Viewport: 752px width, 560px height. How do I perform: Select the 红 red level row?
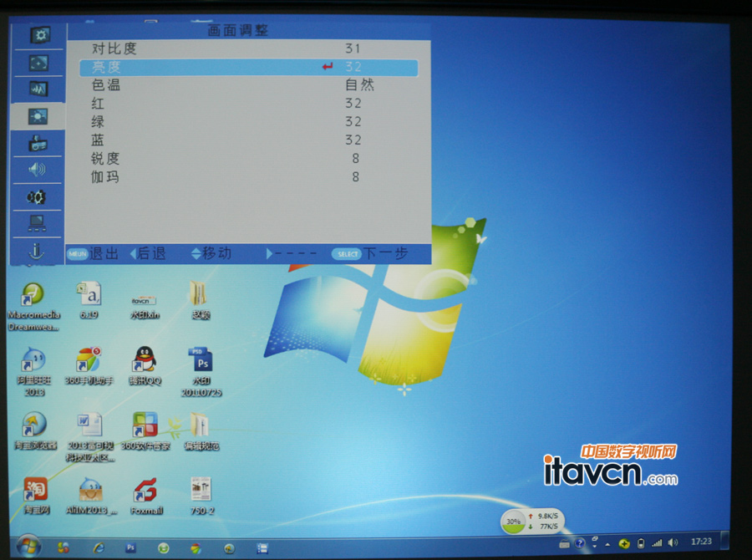point(248,103)
